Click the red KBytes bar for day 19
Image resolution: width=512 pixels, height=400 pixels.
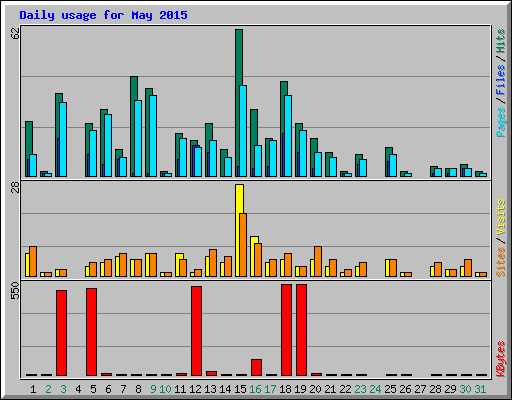click(301, 330)
